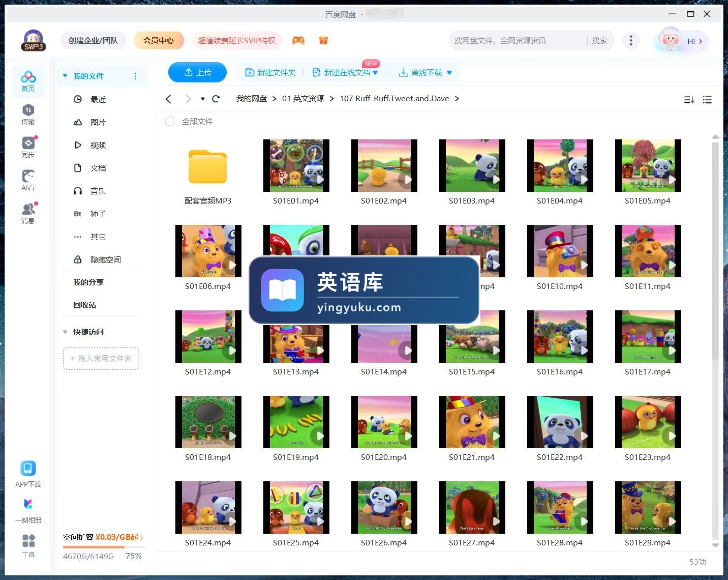The width and height of the screenshot is (728, 580).
Task: Click the refresh icon in navigation bar
Action: click(x=216, y=99)
